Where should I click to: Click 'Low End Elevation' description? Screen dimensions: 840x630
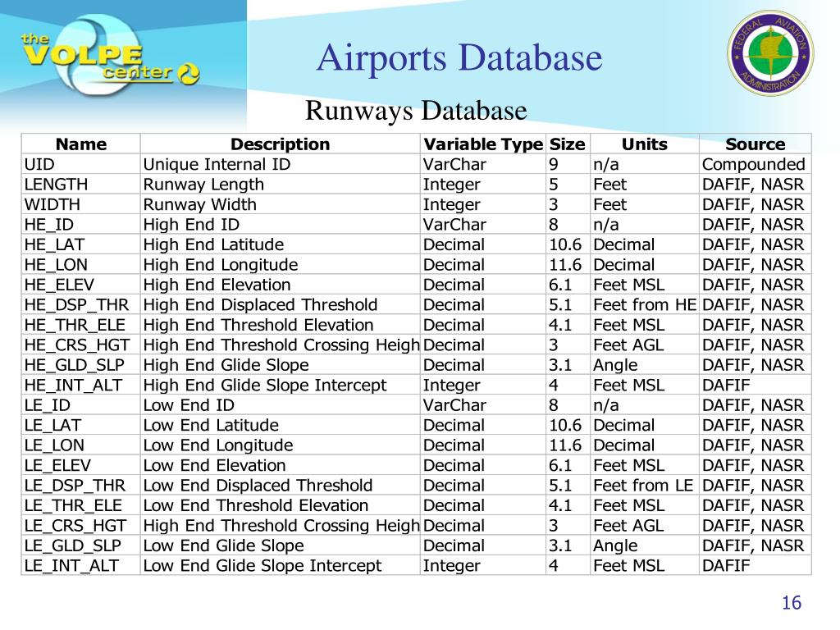281,466
